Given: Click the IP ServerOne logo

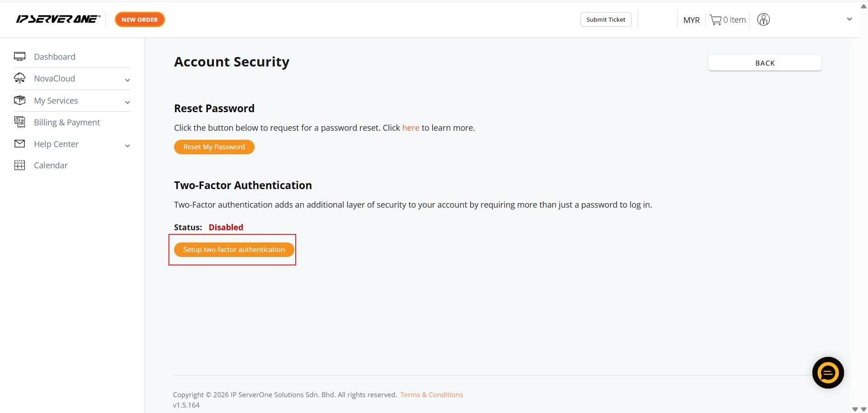Looking at the screenshot, I should pos(58,19).
